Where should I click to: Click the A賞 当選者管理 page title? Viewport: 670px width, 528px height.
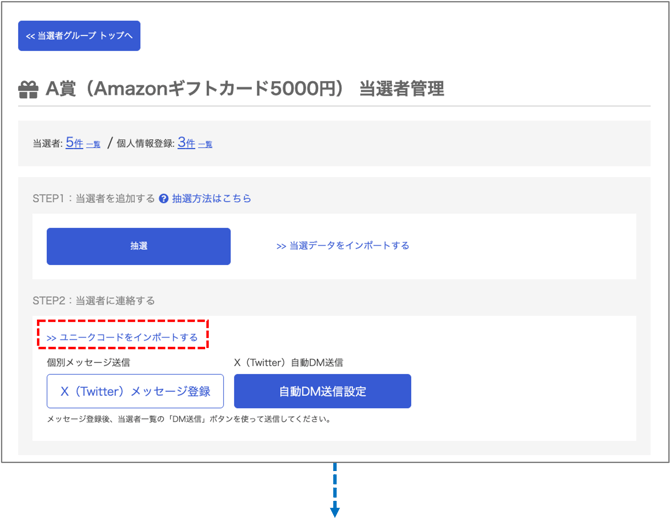click(245, 89)
